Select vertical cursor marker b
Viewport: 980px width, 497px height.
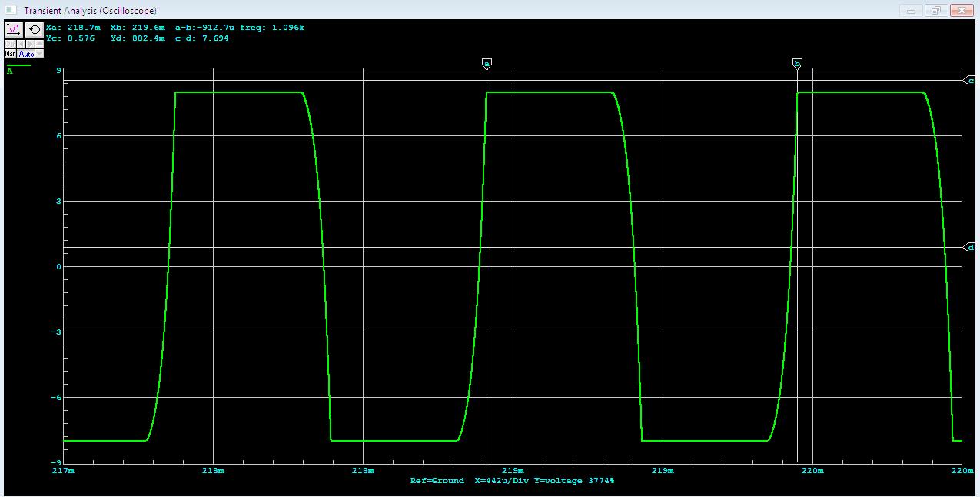(797, 63)
